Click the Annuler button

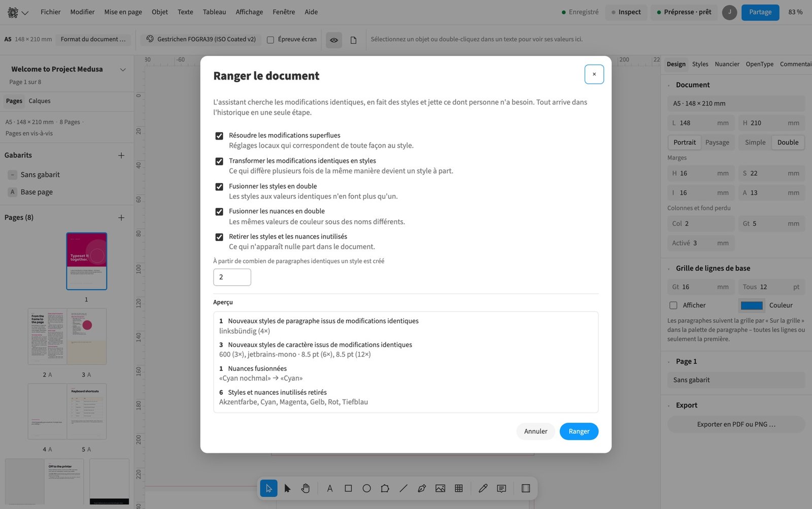point(535,431)
